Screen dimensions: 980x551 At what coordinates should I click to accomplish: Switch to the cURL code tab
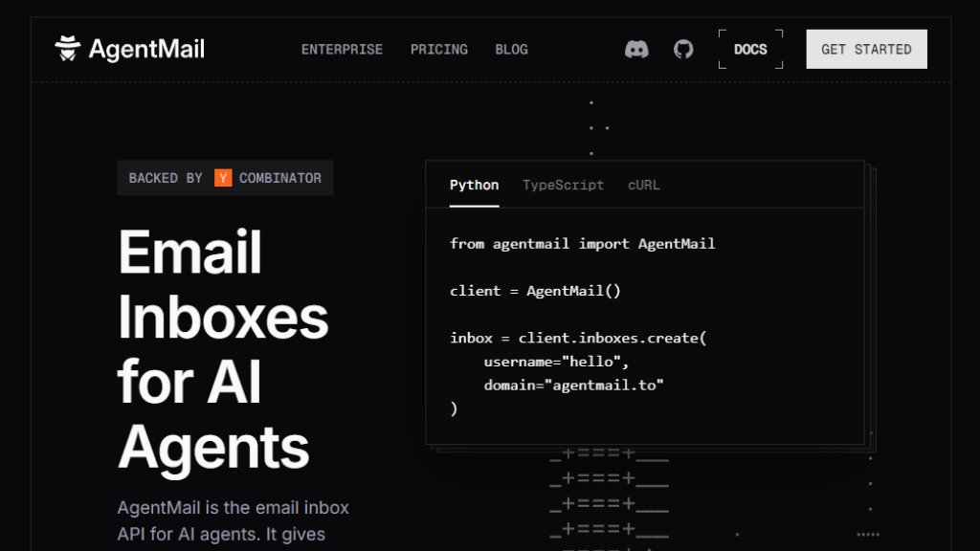coord(644,185)
